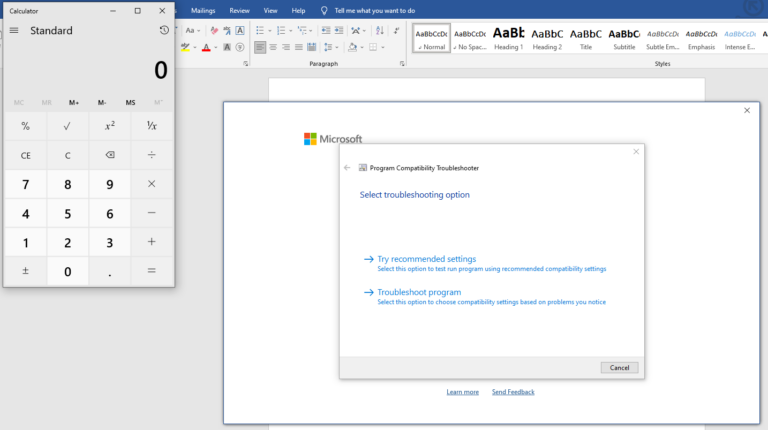Expand the Font dialog launcher
The height and width of the screenshot is (430, 768).
246,63
